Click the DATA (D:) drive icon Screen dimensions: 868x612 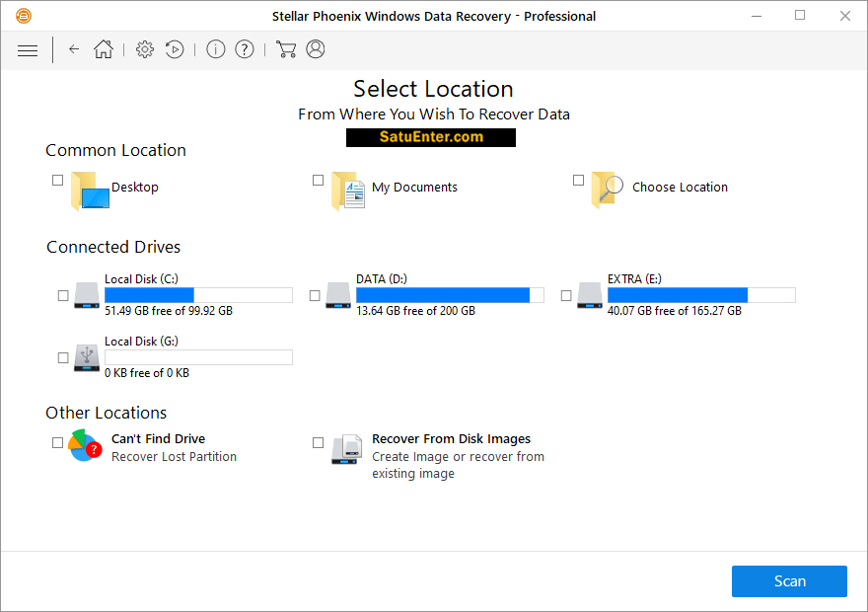(338, 295)
